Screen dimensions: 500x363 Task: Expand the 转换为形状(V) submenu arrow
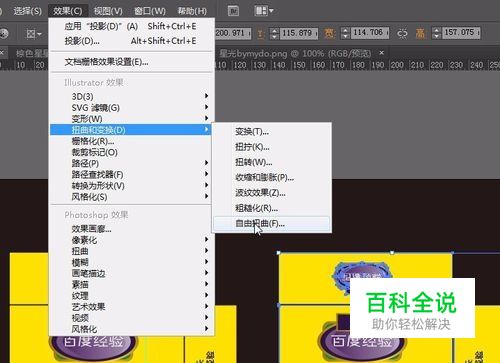pos(207,185)
